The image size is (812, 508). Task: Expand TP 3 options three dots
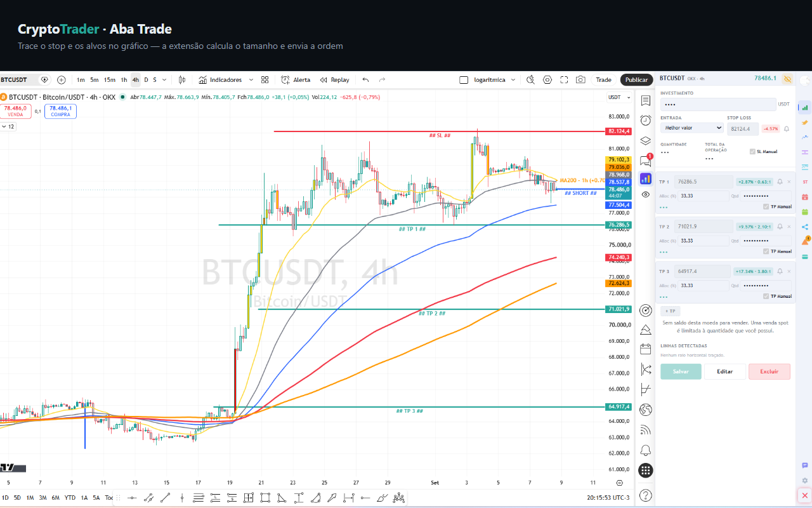pos(664,297)
